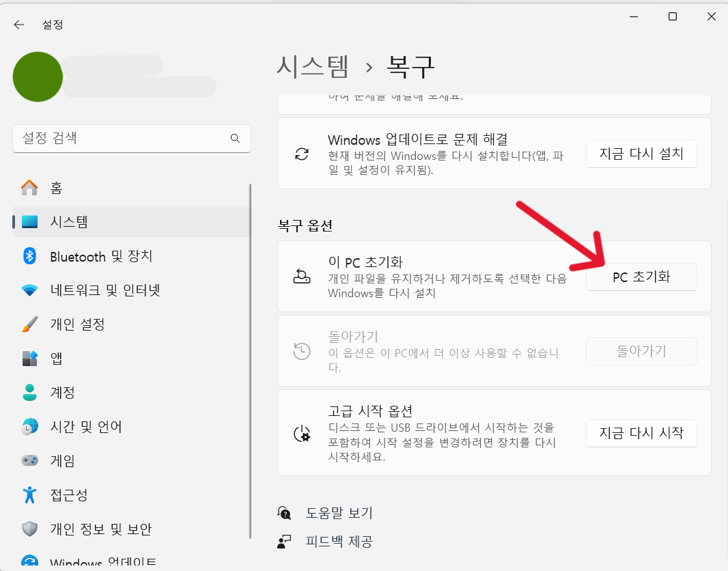Viewport: 728px width, 571px height.
Task: Click the 개인 설정 paintbrush icon
Action: (x=30, y=324)
